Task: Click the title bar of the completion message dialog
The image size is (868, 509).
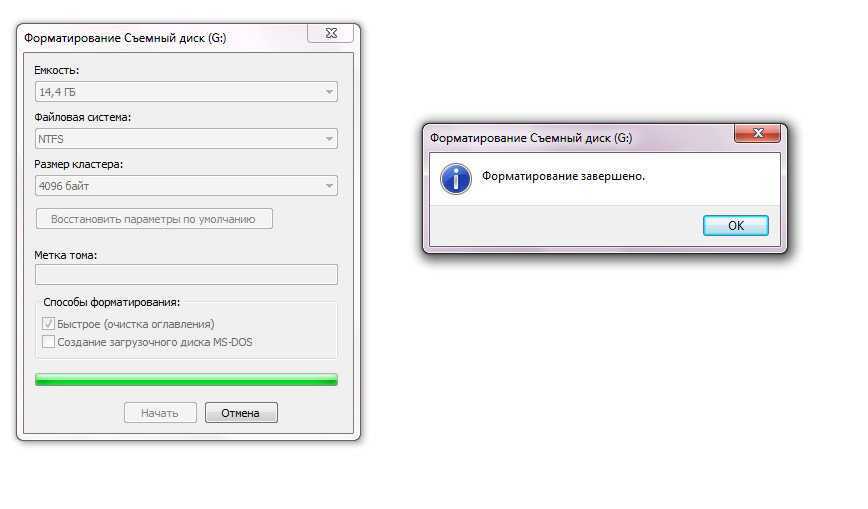Action: (x=578, y=137)
